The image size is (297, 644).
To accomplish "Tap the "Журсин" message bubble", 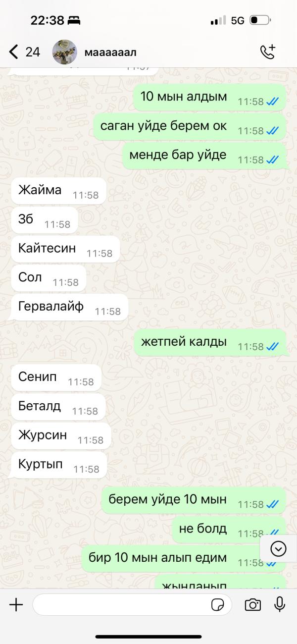I will 60,436.
